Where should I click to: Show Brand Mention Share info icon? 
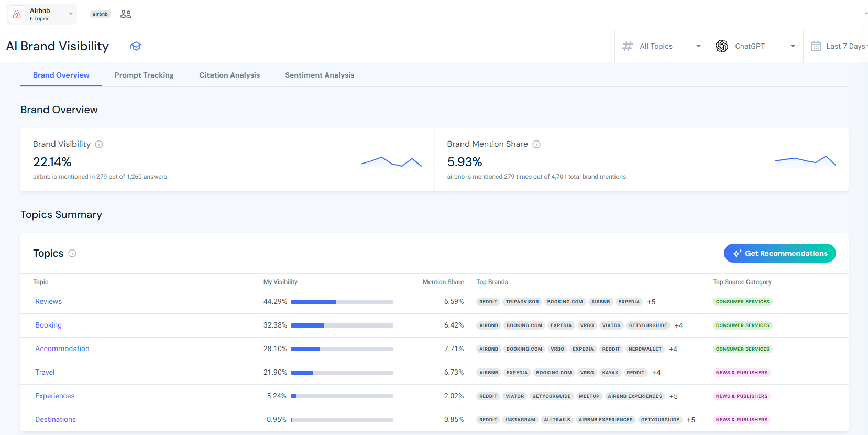click(536, 144)
